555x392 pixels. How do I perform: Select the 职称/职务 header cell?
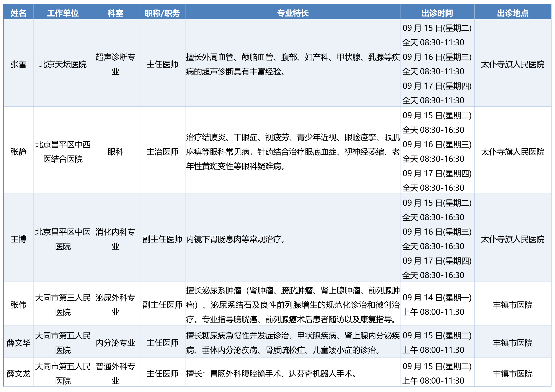tap(162, 13)
